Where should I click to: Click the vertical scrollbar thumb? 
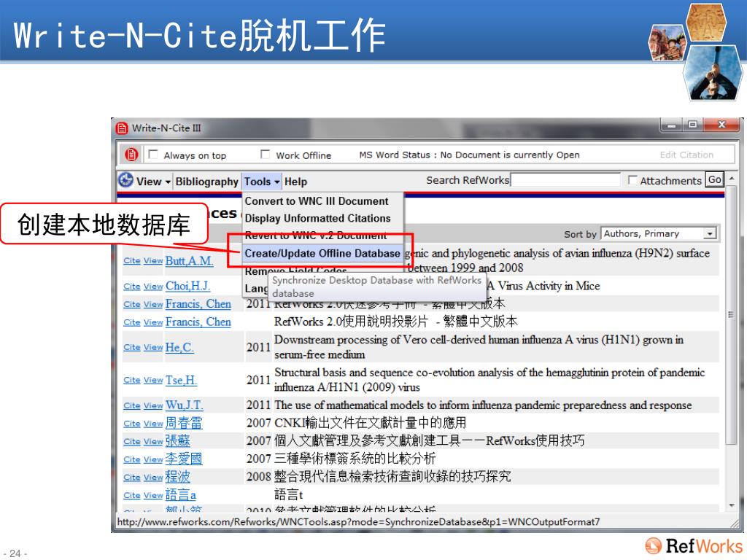click(x=731, y=314)
